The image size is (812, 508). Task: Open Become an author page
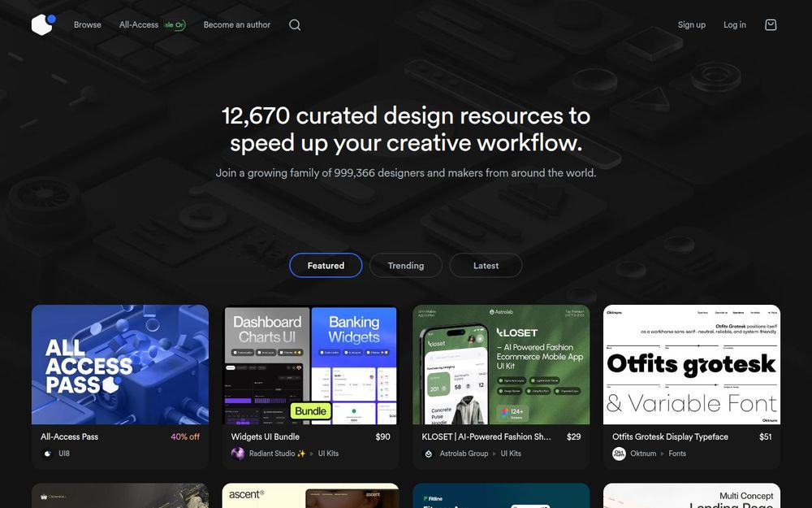(x=236, y=25)
